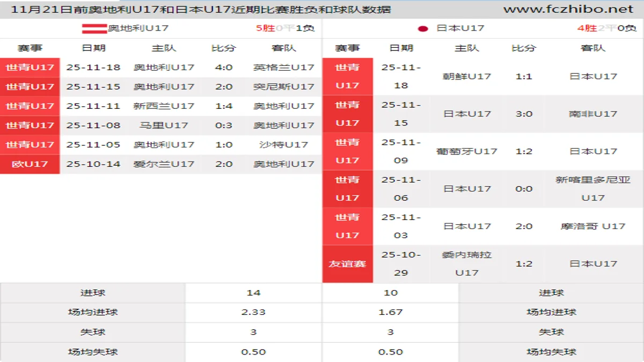Click the 场均进球 row label

pyautogui.click(x=92, y=312)
